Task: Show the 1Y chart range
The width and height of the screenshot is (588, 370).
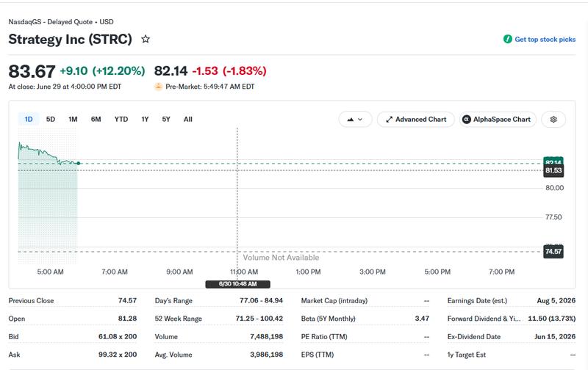Action: (145, 119)
